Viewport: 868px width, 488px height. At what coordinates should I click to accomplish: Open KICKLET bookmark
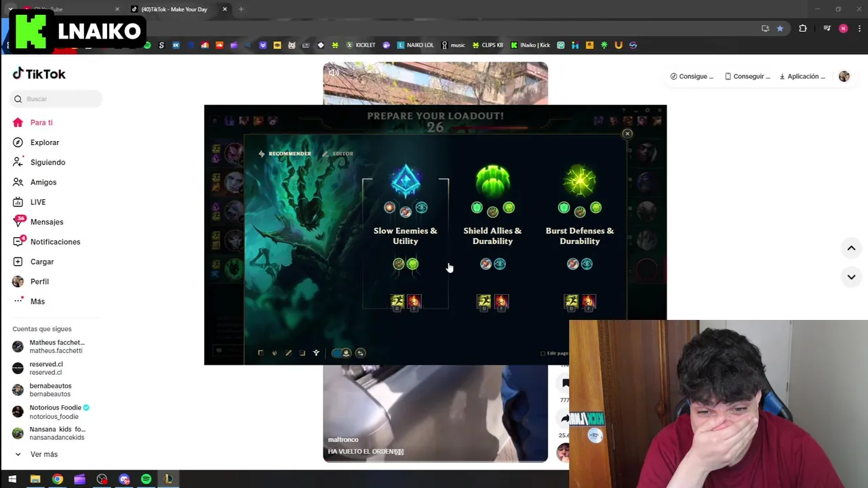coord(361,45)
